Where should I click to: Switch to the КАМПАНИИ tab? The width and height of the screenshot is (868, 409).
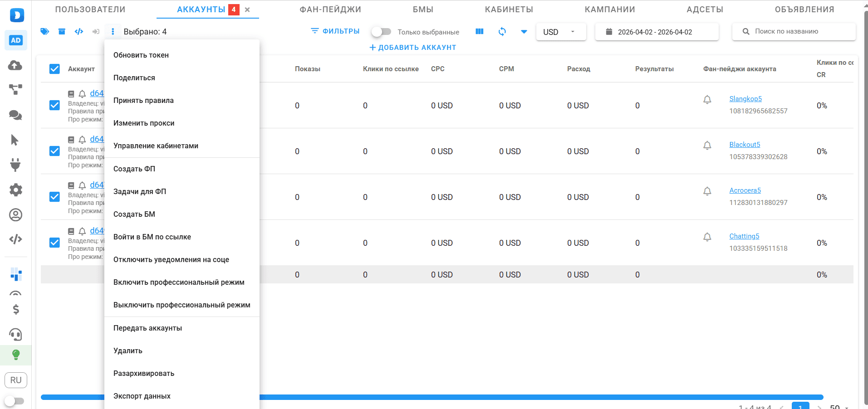coord(609,10)
